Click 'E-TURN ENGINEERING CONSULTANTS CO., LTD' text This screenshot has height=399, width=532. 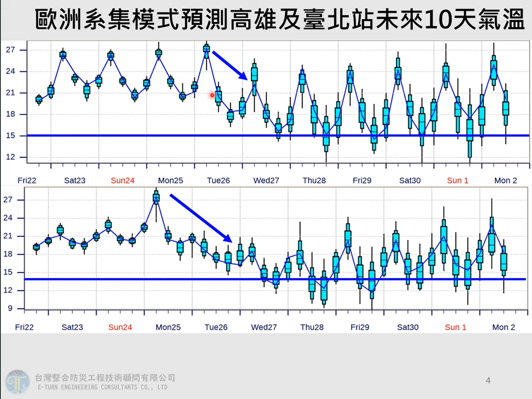pyautogui.click(x=103, y=387)
